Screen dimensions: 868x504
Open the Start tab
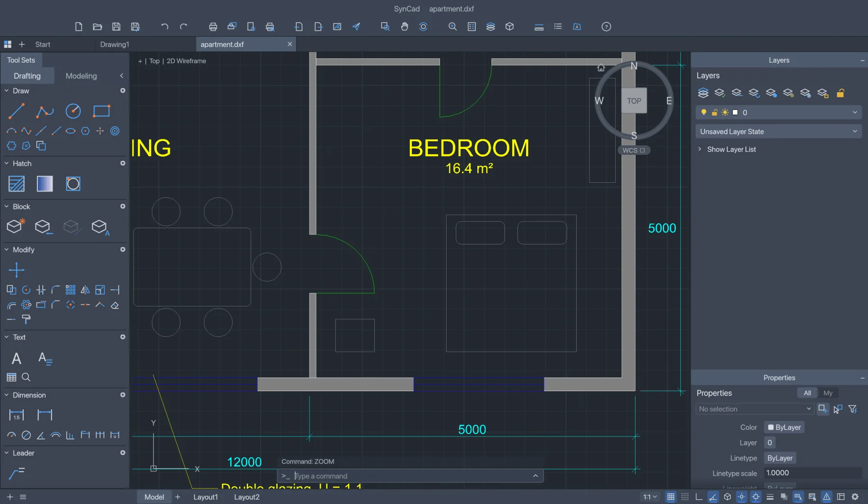42,44
